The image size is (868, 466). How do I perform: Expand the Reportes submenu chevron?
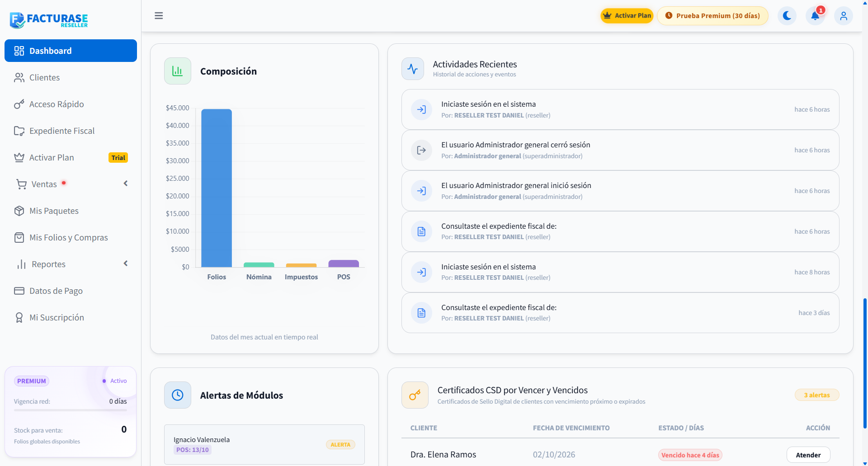pyautogui.click(x=126, y=264)
